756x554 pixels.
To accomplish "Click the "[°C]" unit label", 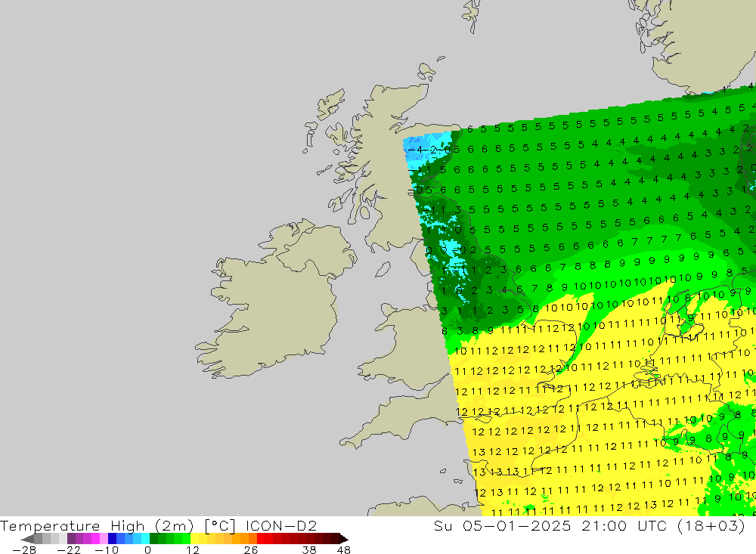I will click(x=219, y=525).
